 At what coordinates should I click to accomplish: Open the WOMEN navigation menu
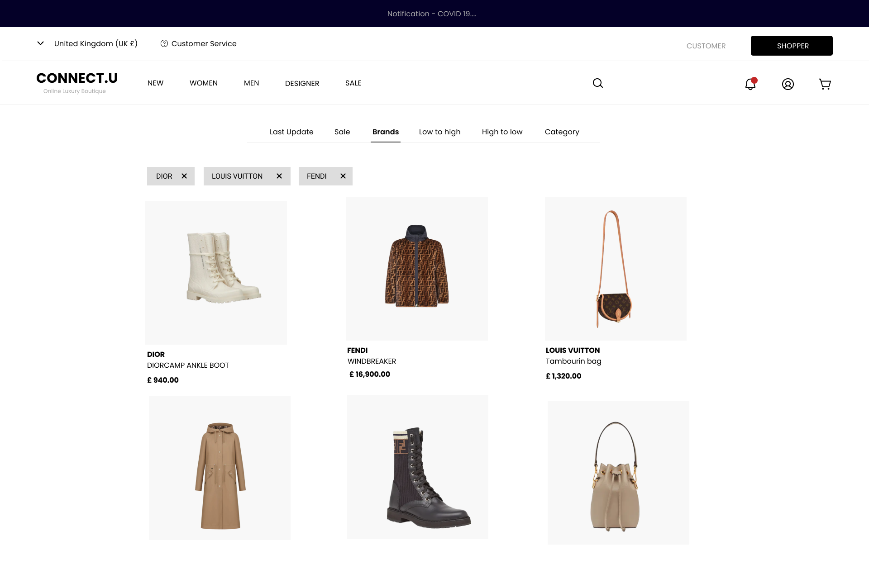tap(203, 83)
